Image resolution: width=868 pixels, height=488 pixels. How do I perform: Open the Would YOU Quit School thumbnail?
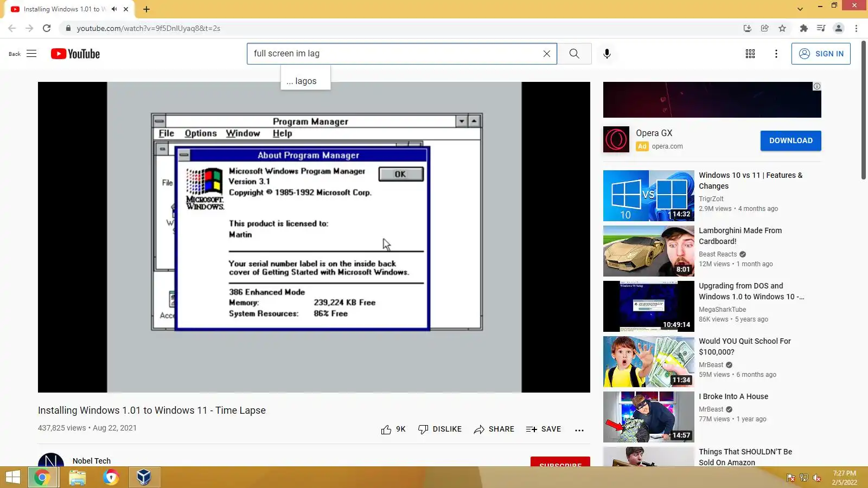649,362
